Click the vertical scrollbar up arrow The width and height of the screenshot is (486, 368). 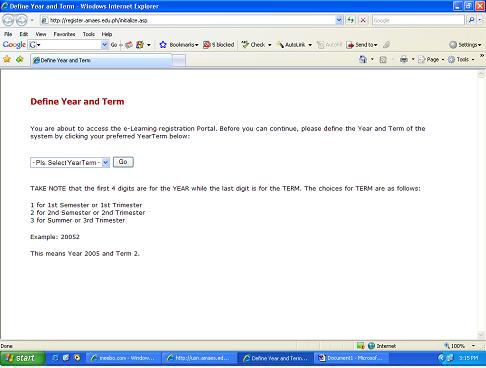tap(481, 75)
